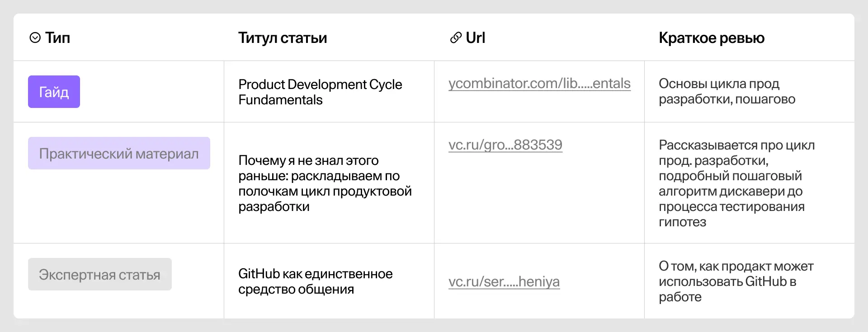
Task: Click the GitHub как единственное средство общения title
Action: pyautogui.click(x=316, y=281)
